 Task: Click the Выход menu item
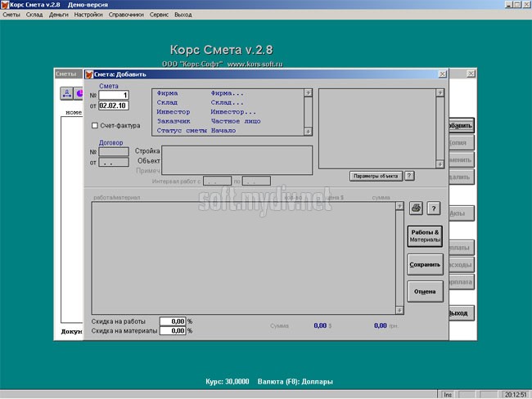point(183,15)
